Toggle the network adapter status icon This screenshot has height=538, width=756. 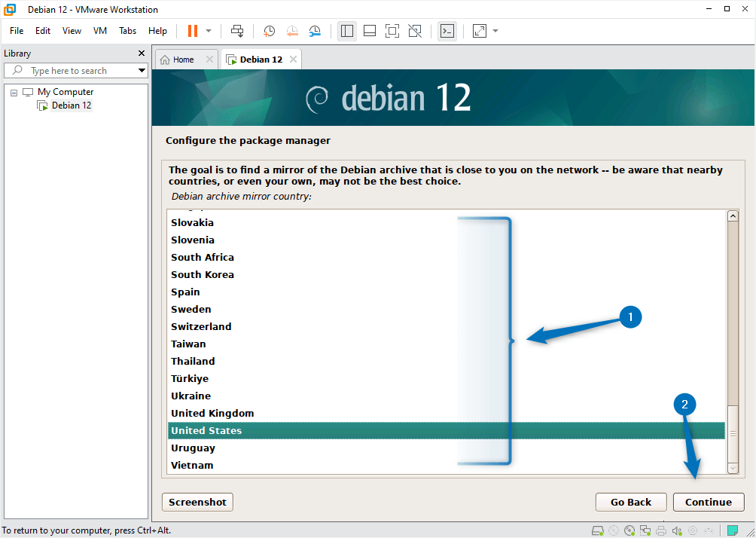coord(645,530)
